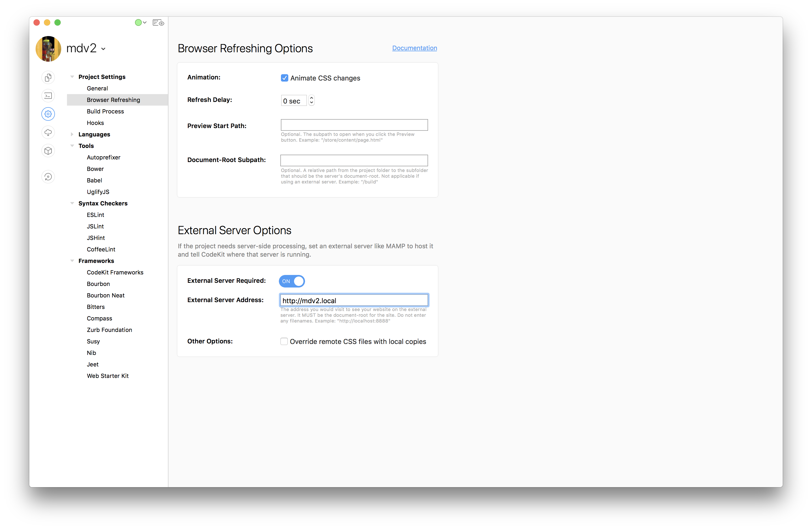Open the mdv2 project dropdown
The image size is (812, 529).
coord(103,49)
